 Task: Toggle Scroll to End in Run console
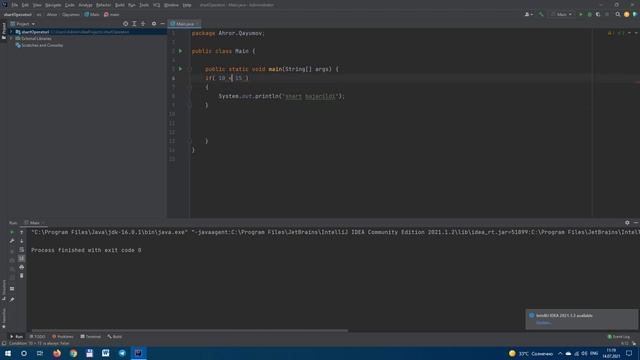point(22,258)
